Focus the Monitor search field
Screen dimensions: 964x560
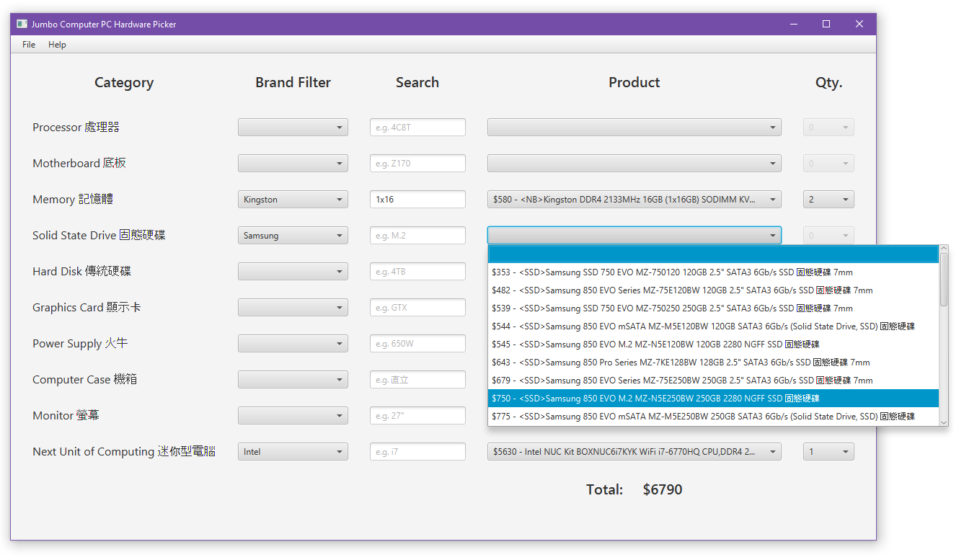coord(417,416)
